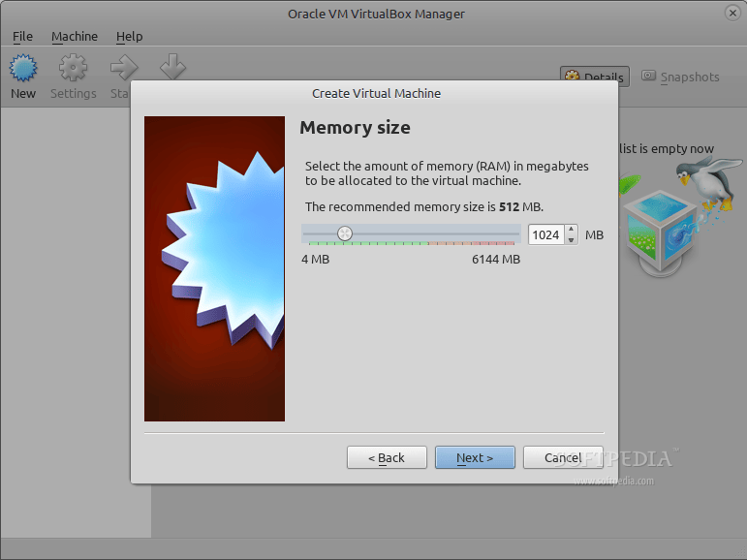
Task: Switch to the Snapshots view
Action: [680, 77]
